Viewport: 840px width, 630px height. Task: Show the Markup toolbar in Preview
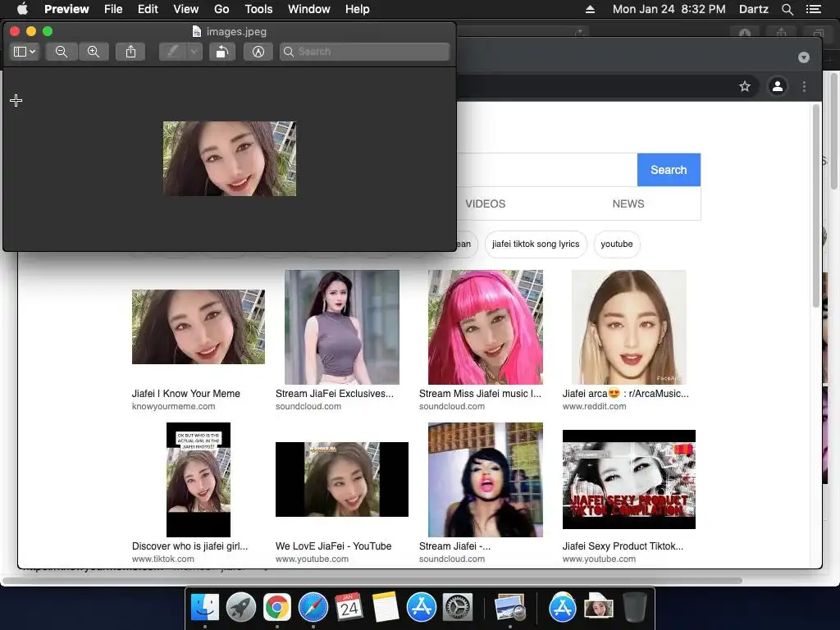click(x=258, y=52)
